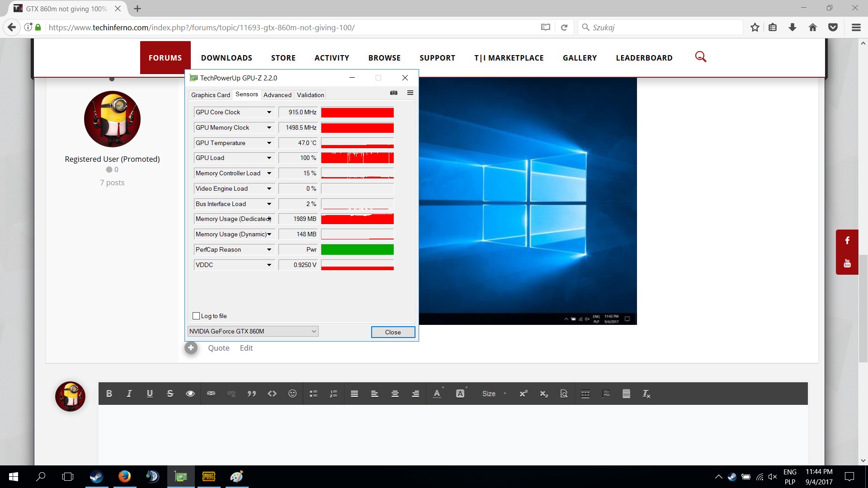Click the Windows desktop image in post

[x=528, y=201]
